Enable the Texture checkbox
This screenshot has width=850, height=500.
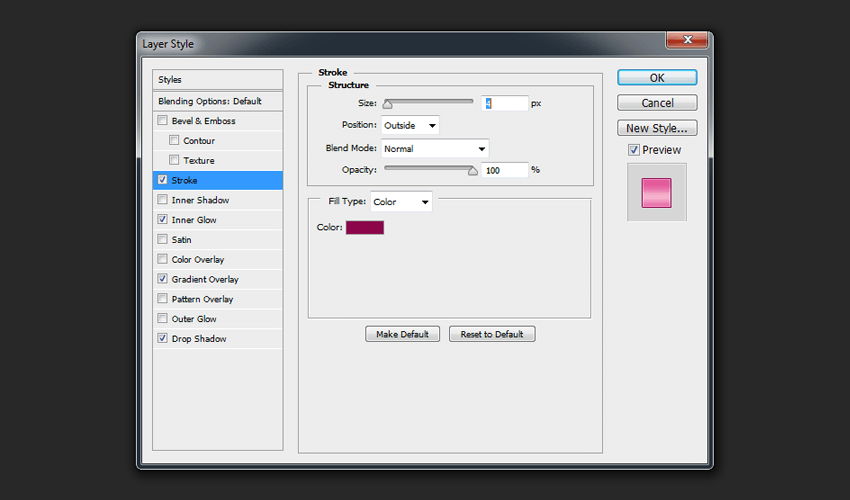point(175,161)
